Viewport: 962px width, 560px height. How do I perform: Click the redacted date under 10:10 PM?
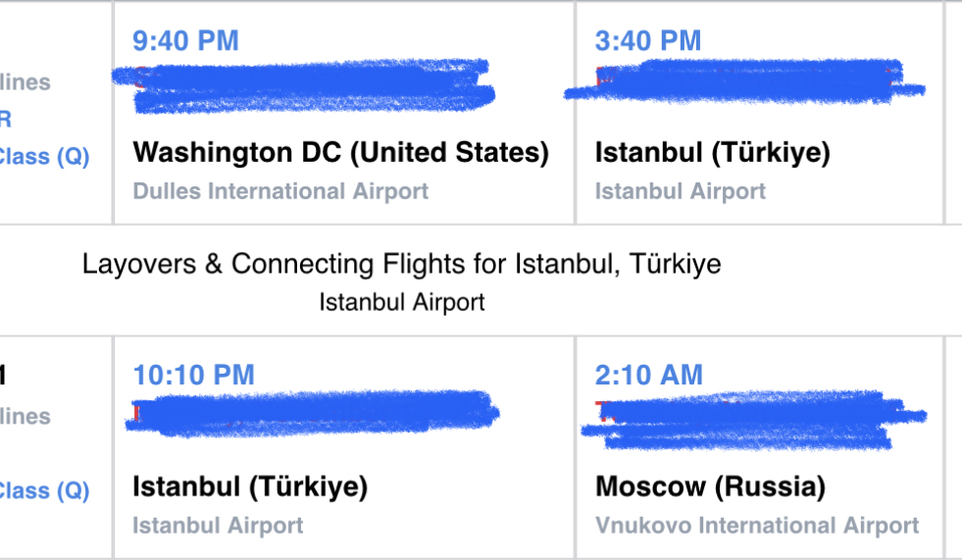point(312,412)
